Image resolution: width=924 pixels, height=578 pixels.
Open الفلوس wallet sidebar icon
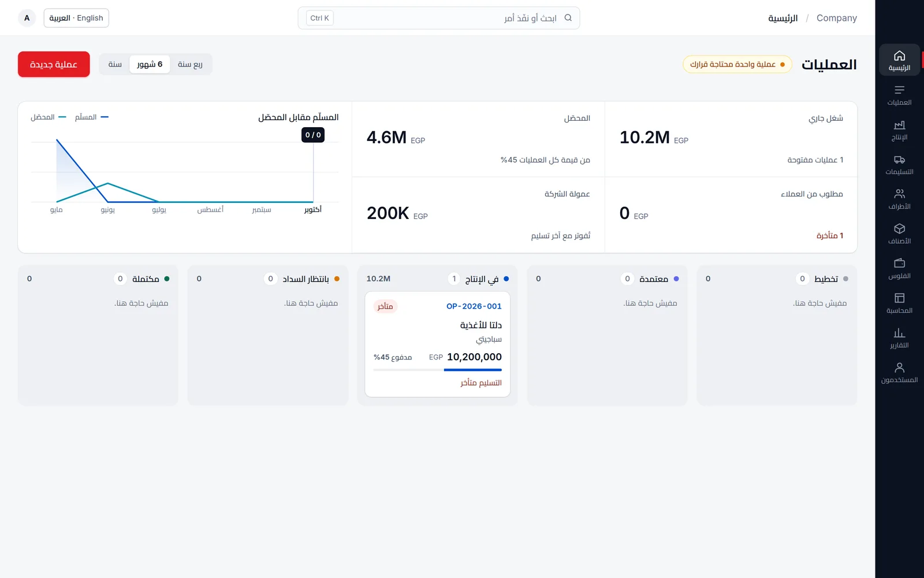(899, 269)
